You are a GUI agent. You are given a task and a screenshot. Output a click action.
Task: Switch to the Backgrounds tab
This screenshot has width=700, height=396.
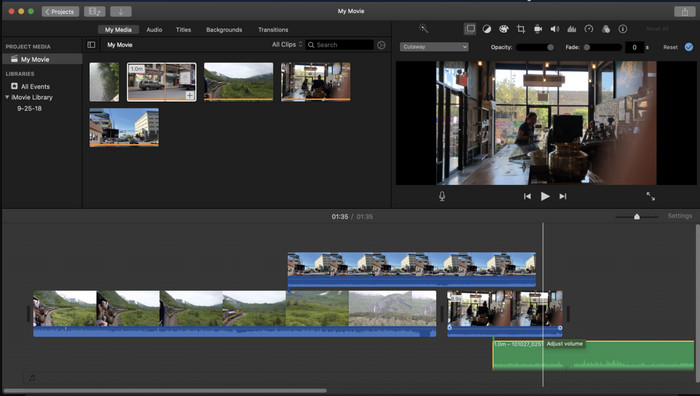point(224,29)
